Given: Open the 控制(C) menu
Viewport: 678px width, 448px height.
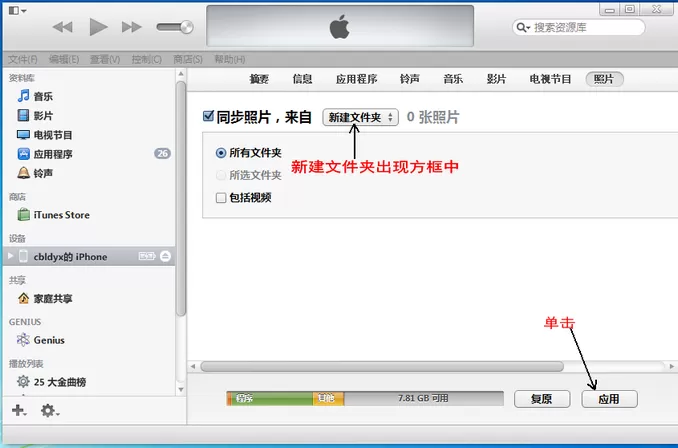Looking at the screenshot, I should [147, 59].
